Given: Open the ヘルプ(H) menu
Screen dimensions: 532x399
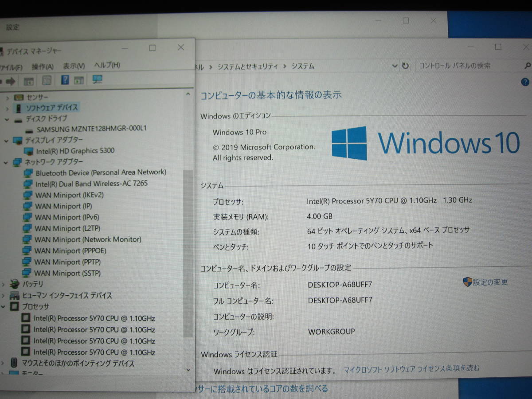Looking at the screenshot, I should pos(107,65).
